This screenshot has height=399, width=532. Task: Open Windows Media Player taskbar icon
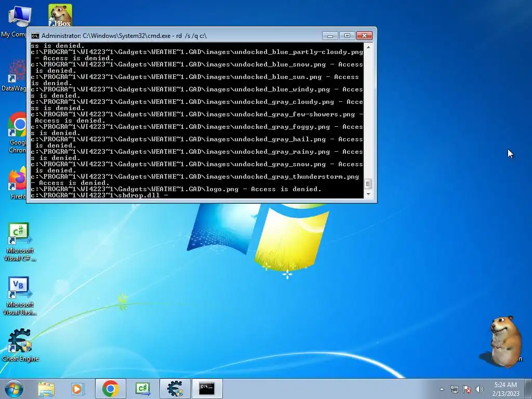(x=78, y=389)
